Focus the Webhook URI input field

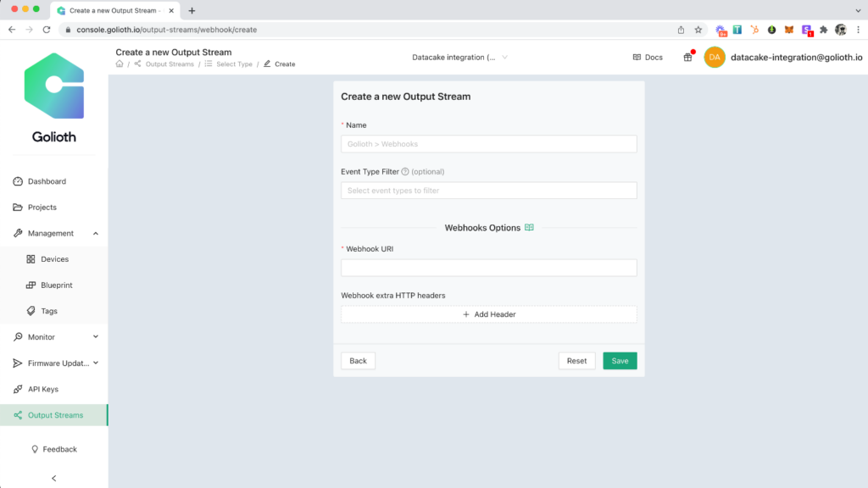pos(488,268)
